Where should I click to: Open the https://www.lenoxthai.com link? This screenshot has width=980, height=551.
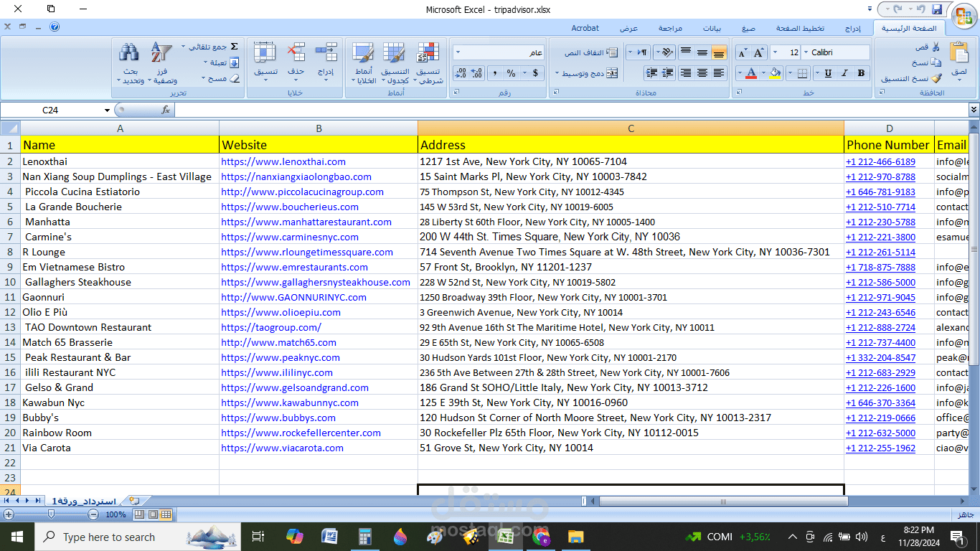[283, 161]
